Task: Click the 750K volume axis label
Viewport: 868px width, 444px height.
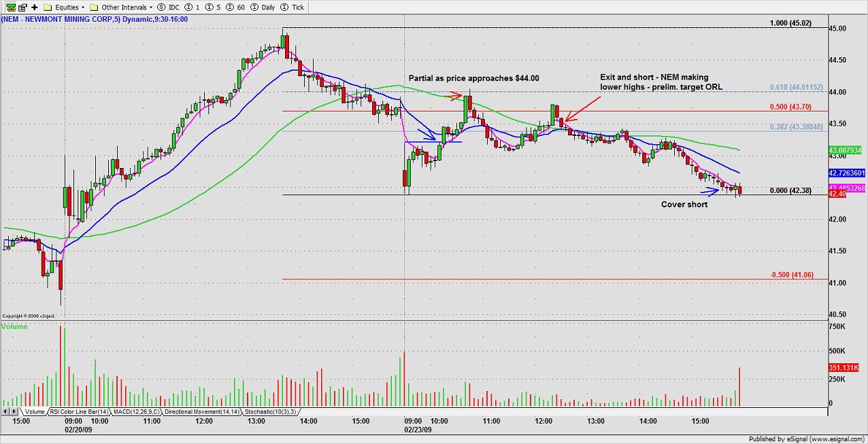Action: tap(838, 326)
